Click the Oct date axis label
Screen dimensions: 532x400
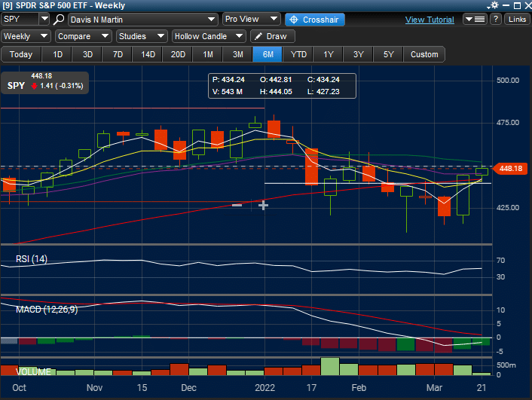point(19,387)
